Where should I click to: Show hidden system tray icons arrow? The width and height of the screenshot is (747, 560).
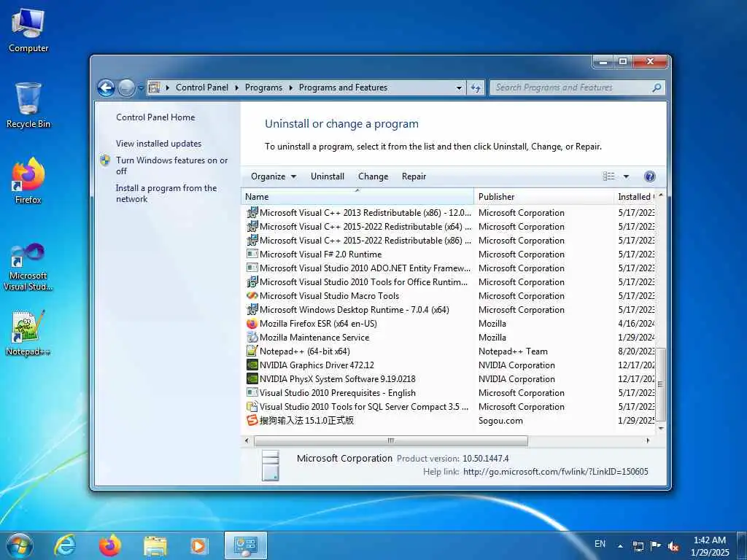coord(620,546)
